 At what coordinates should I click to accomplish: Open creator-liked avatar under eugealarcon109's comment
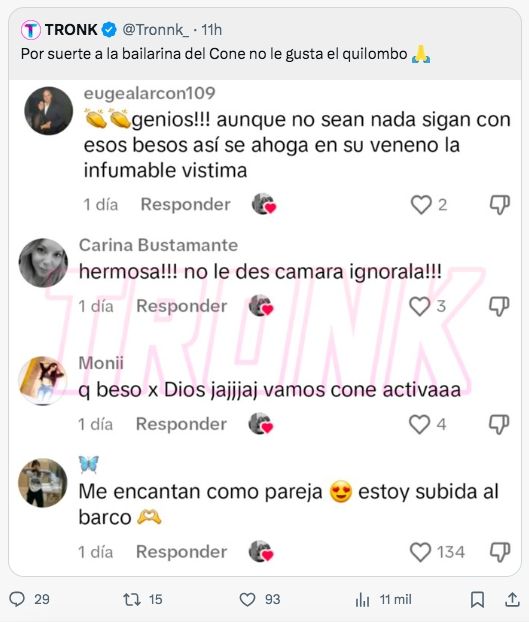(x=264, y=204)
